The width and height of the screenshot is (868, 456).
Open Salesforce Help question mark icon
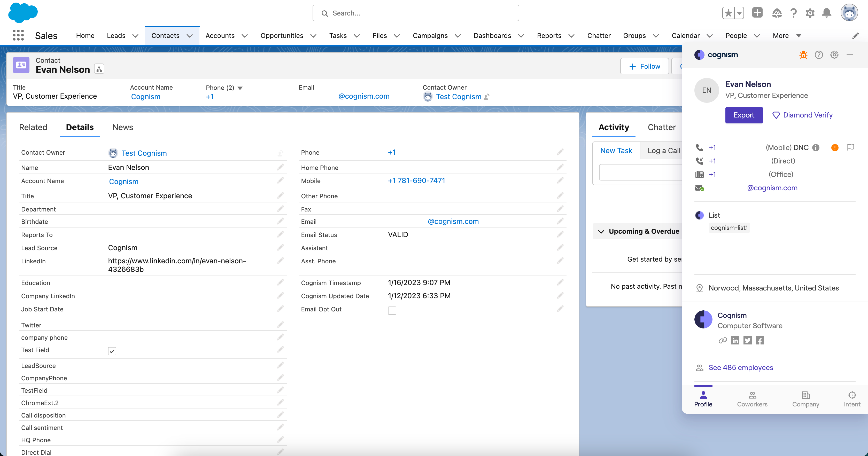coord(794,13)
